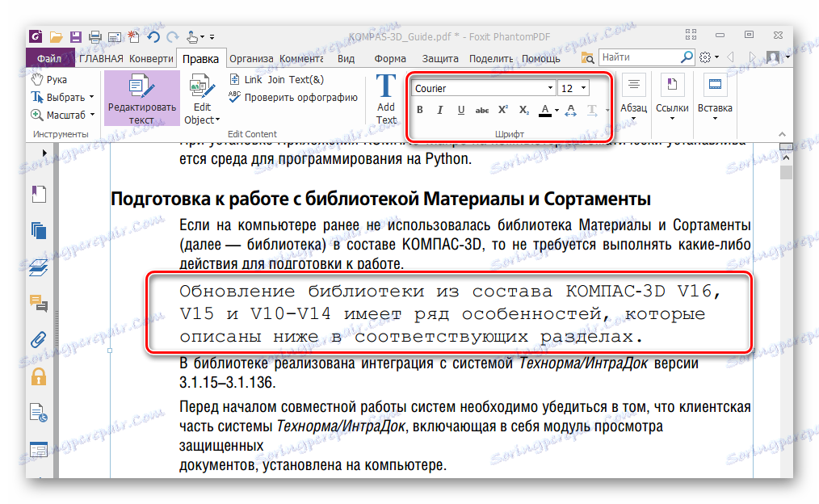Switch to the Защита tab
819x504 pixels.
[440, 58]
